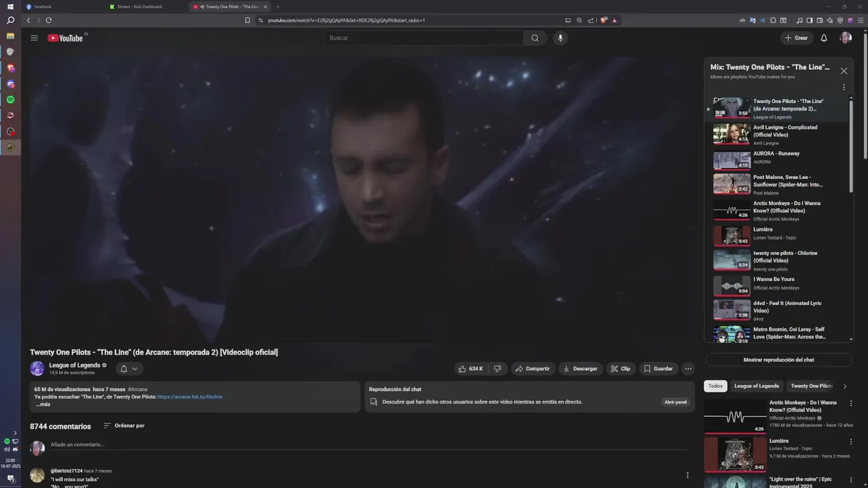Image resolution: width=868 pixels, height=488 pixels.
Task: Open the browser zoom magnifier icon in address bar
Action: coord(579,20)
